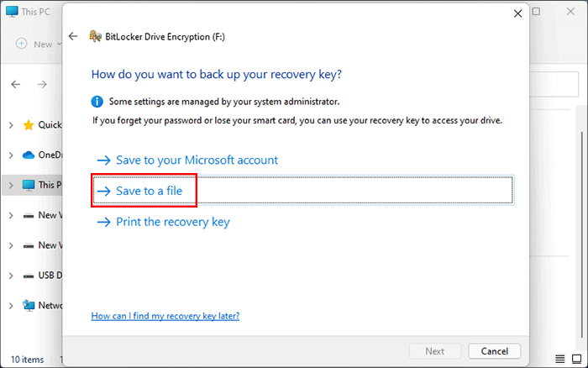
Task: Click the blue information icon
Action: (97, 102)
